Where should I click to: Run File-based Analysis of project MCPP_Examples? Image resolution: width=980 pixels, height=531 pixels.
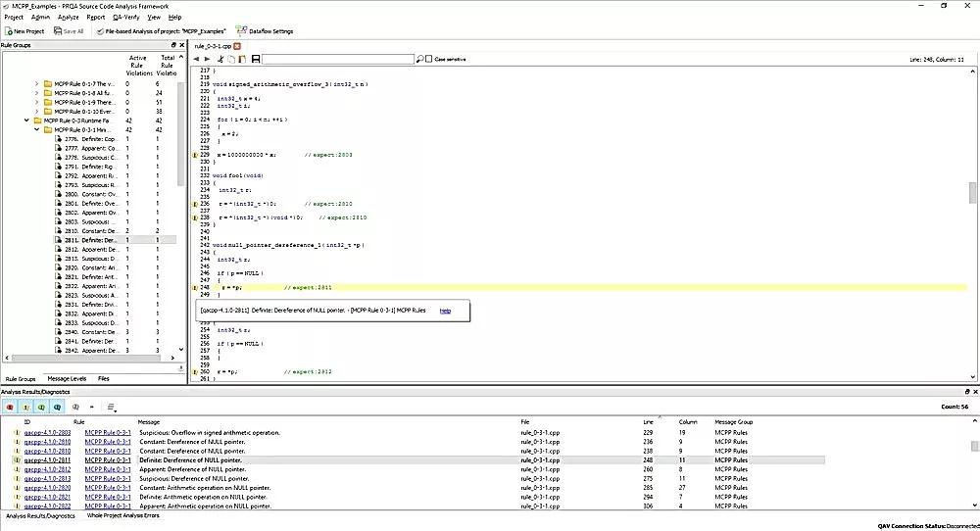[162, 30]
